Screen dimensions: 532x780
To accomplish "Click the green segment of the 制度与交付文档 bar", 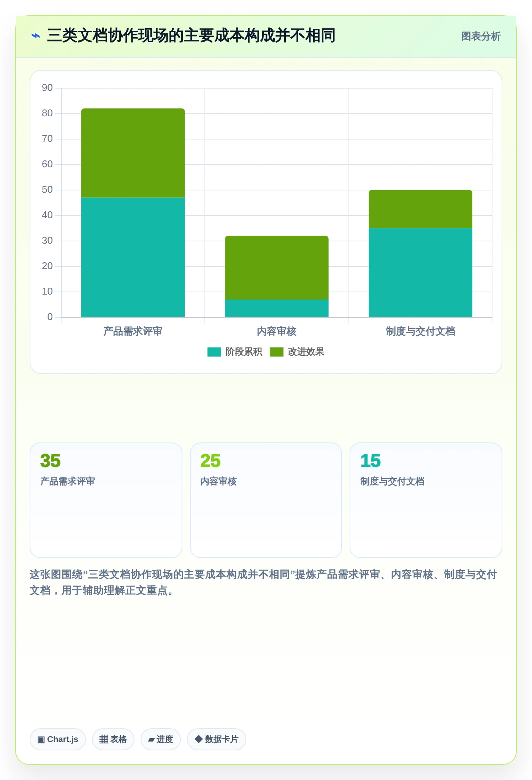I will (421, 209).
